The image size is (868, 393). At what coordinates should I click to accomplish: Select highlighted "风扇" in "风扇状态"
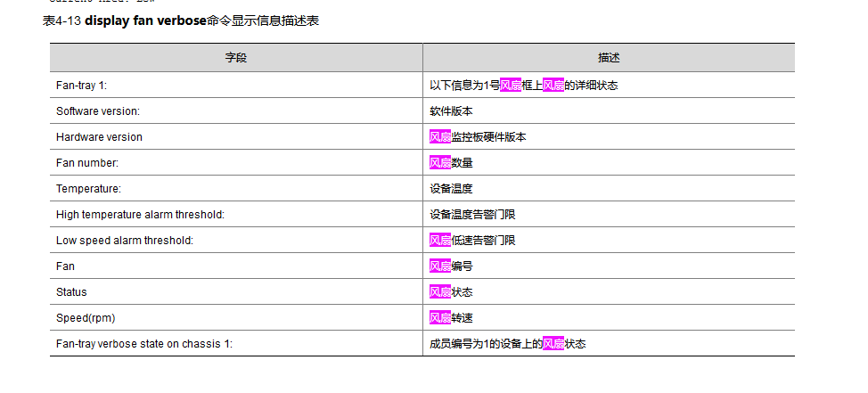[x=440, y=292]
